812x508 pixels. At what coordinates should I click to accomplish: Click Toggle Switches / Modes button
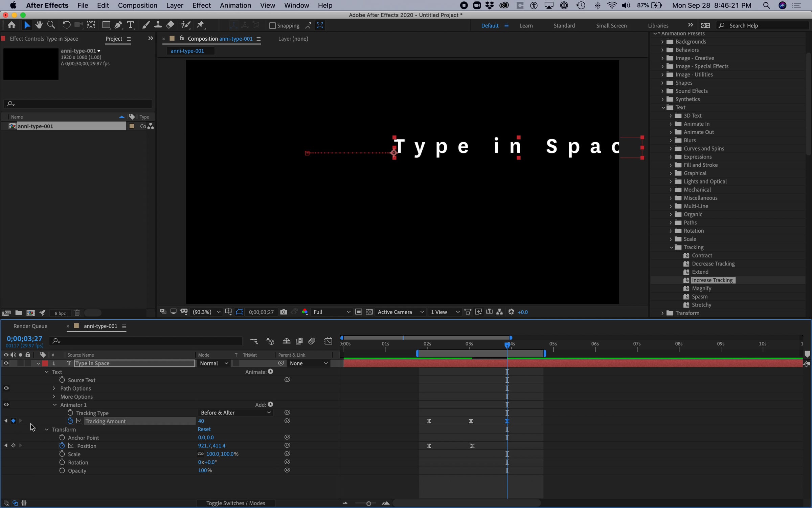click(235, 503)
